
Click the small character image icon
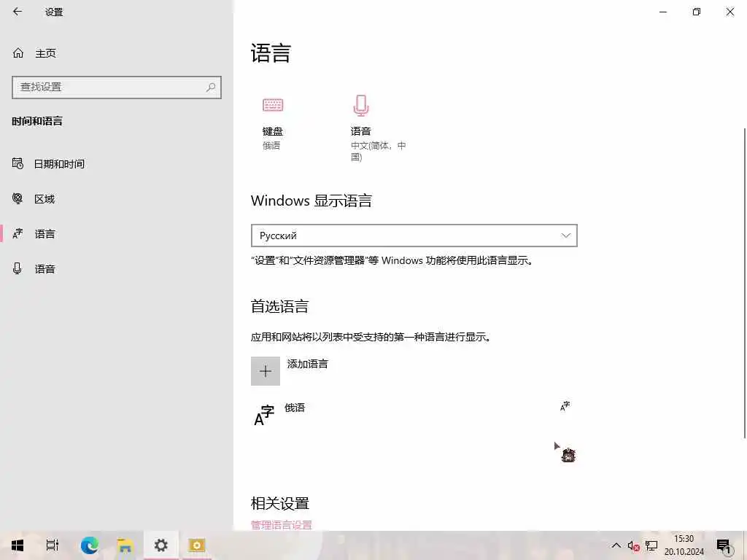click(x=568, y=455)
